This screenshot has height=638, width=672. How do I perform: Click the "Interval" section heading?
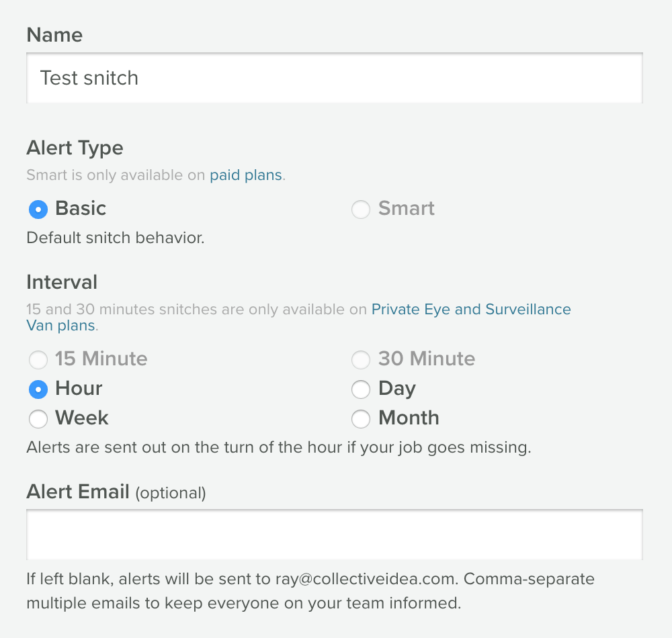62,282
